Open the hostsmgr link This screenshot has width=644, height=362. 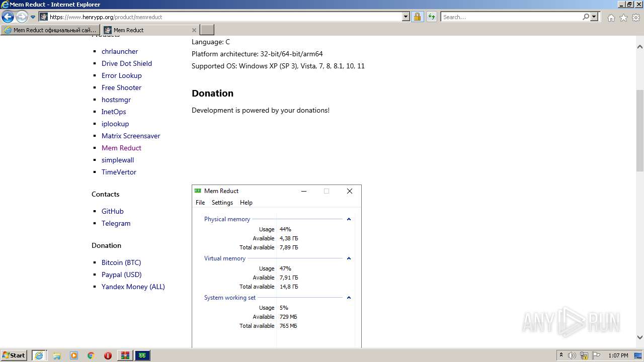click(x=116, y=100)
